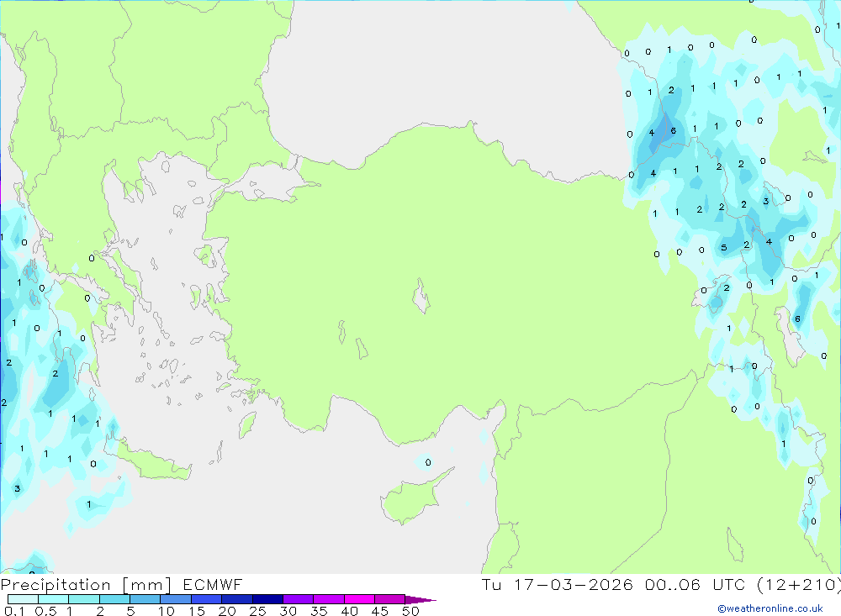Image resolution: width=841 pixels, height=616 pixels.
Task: Click the '[mm]' unit label
Action: coord(146,585)
